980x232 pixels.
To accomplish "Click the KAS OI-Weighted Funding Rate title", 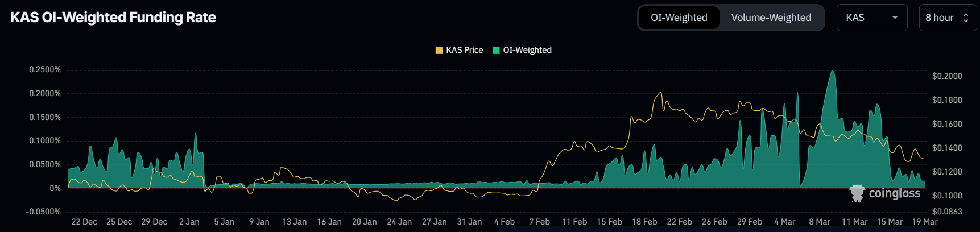I will click(113, 17).
